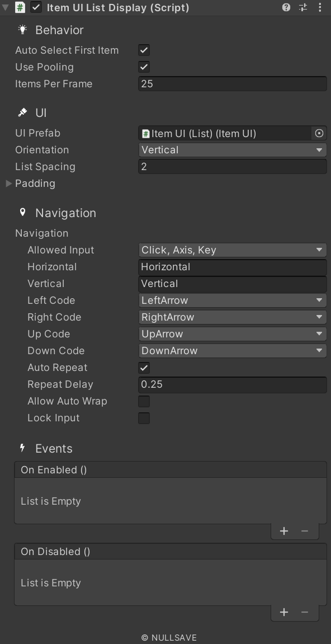The image size is (331, 644).
Task: Click the pin icon next to Navigation
Action: [22, 212]
